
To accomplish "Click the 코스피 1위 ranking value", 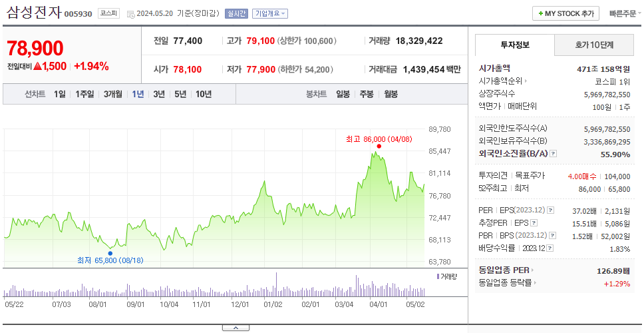I will [613, 81].
